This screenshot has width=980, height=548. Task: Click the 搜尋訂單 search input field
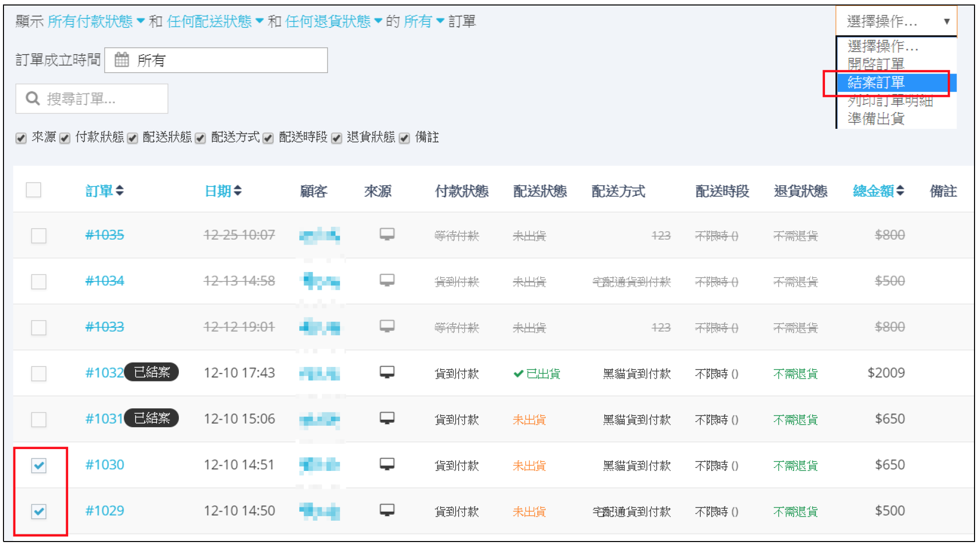pyautogui.click(x=92, y=98)
